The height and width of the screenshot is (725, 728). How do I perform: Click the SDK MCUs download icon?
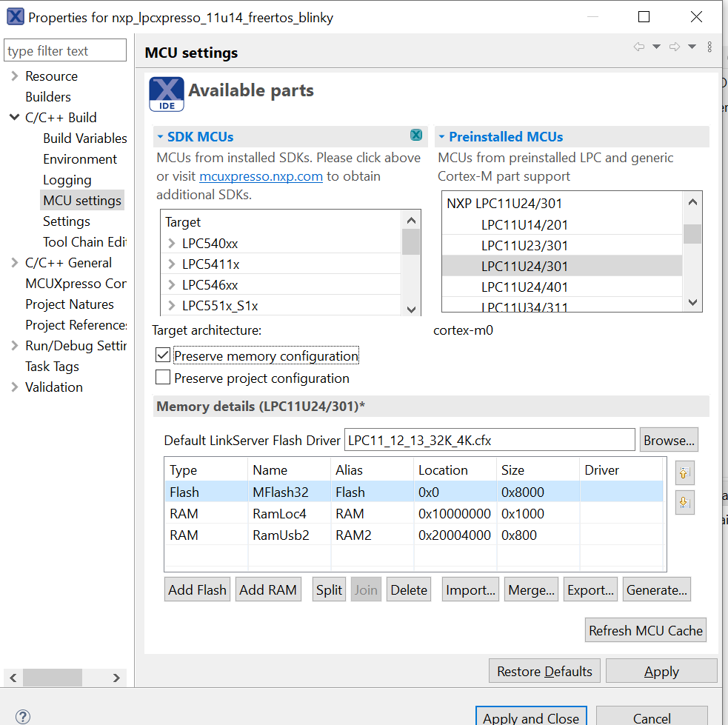[x=416, y=135]
